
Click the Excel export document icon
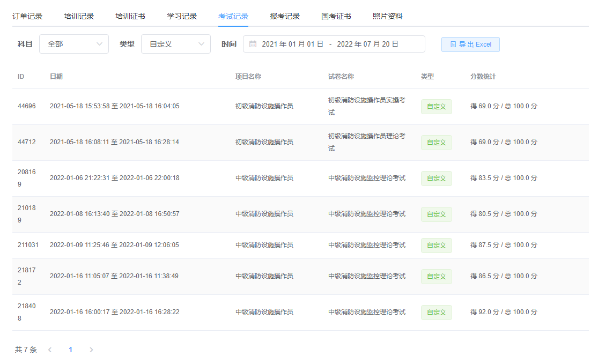[x=453, y=44]
